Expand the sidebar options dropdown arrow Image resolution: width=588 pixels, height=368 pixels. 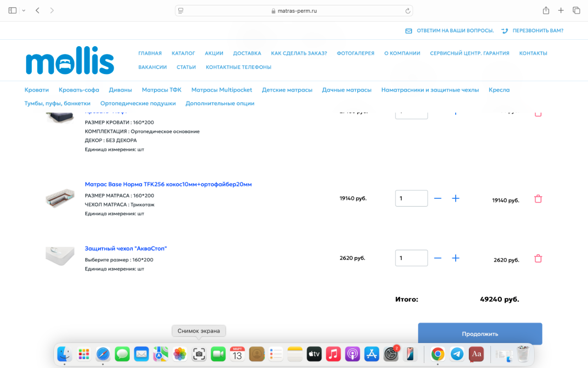(x=24, y=10)
